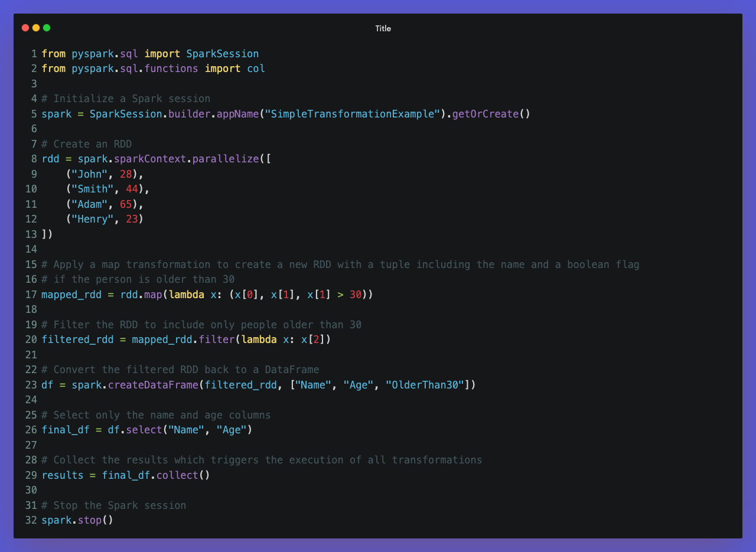Select the "Smith" string on line 10

(93, 189)
